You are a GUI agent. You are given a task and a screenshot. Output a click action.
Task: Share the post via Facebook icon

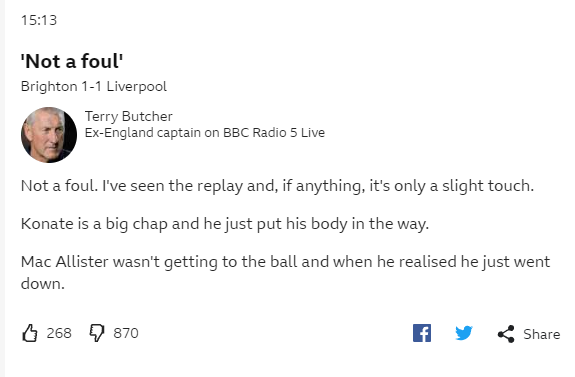(422, 333)
